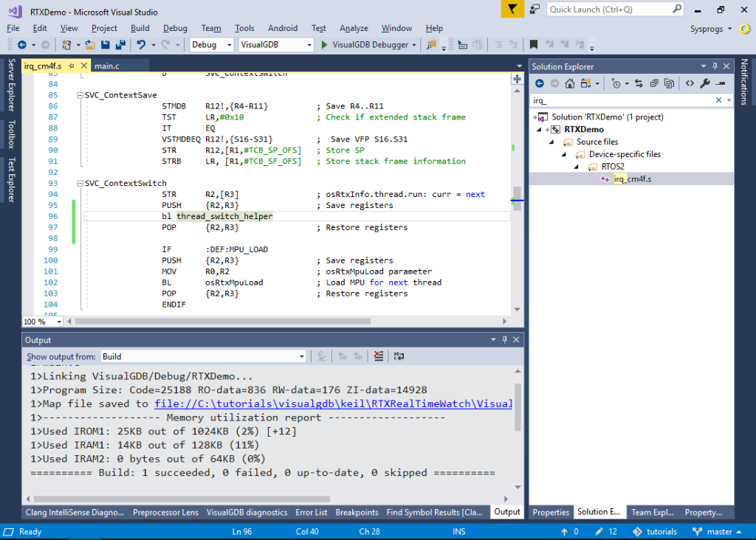Sync Solution Explorer with active document

[639, 83]
